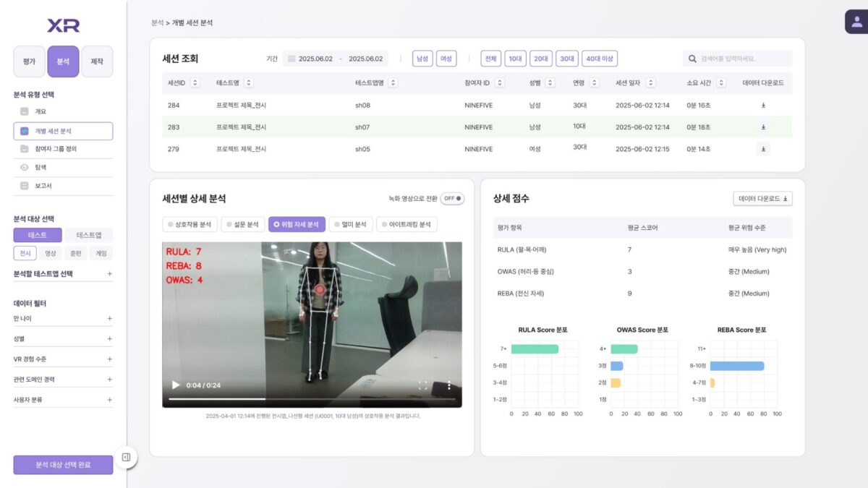Sort by 세션ID column
868x488 pixels.
pyautogui.click(x=195, y=82)
